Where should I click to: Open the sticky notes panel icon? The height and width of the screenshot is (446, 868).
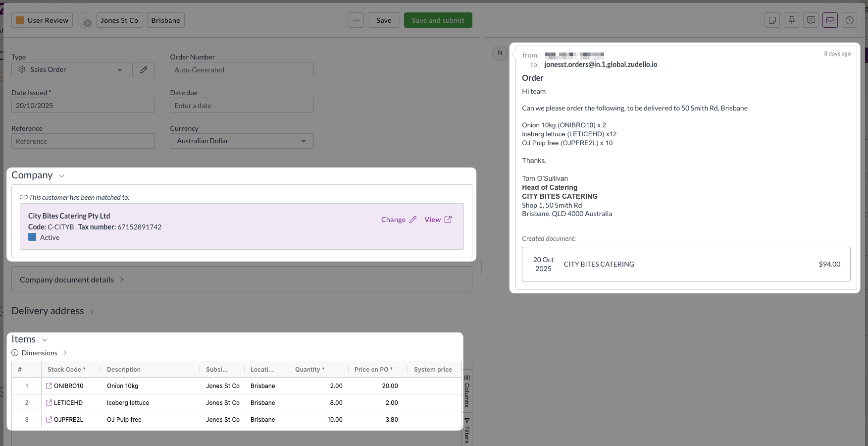pos(772,20)
